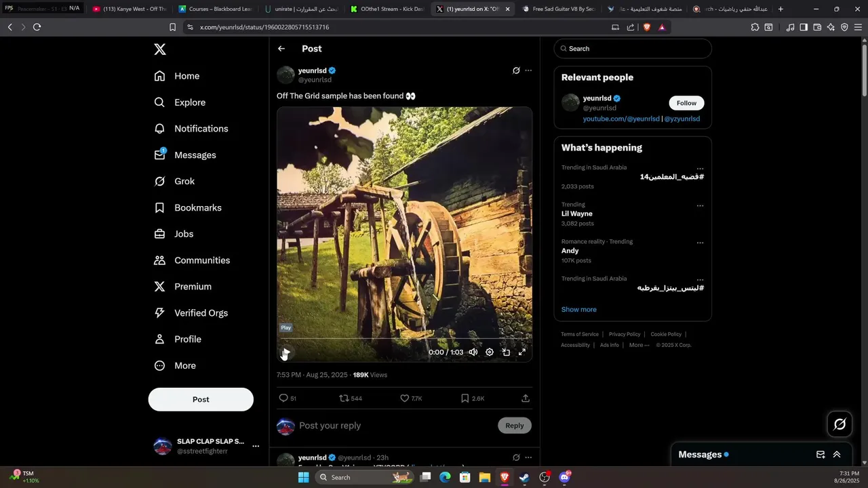Open account options next to SLAP CLAP

(256, 446)
